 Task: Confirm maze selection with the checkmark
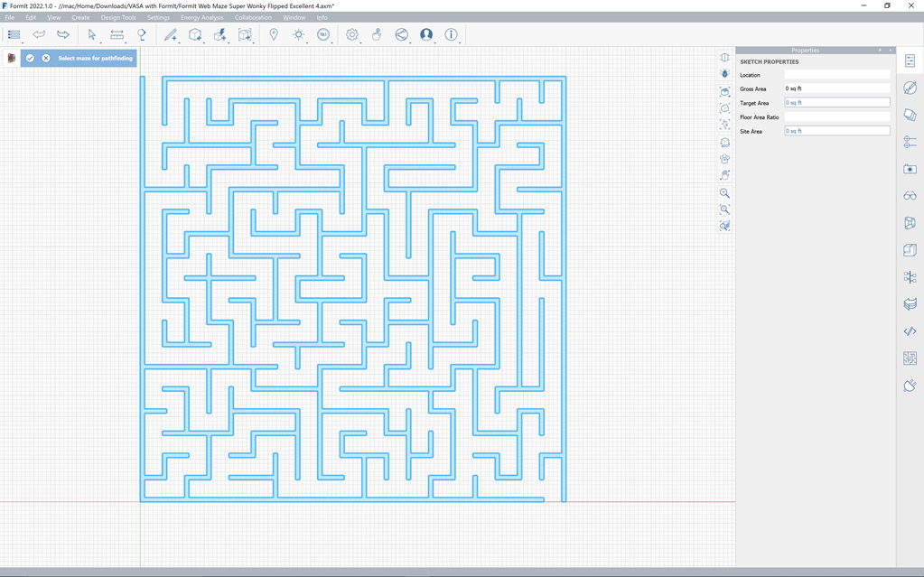pos(30,58)
